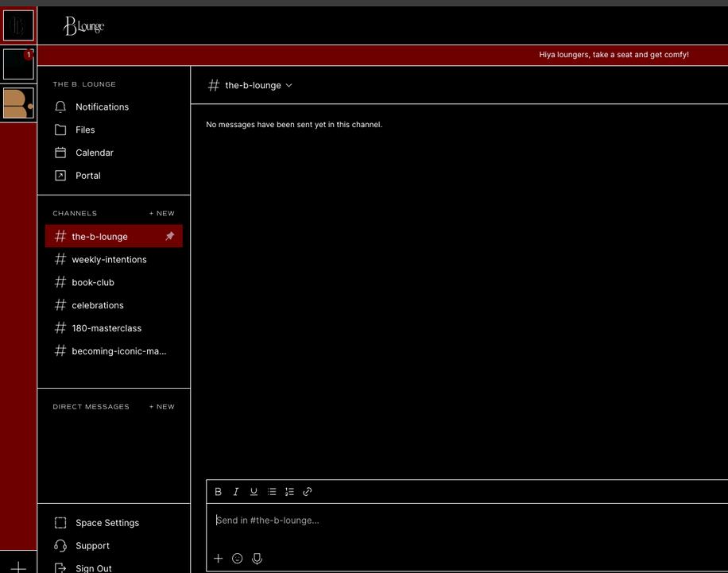Click the DIRECT MESSAGES section heading
The width and height of the screenshot is (728, 573).
tap(91, 406)
